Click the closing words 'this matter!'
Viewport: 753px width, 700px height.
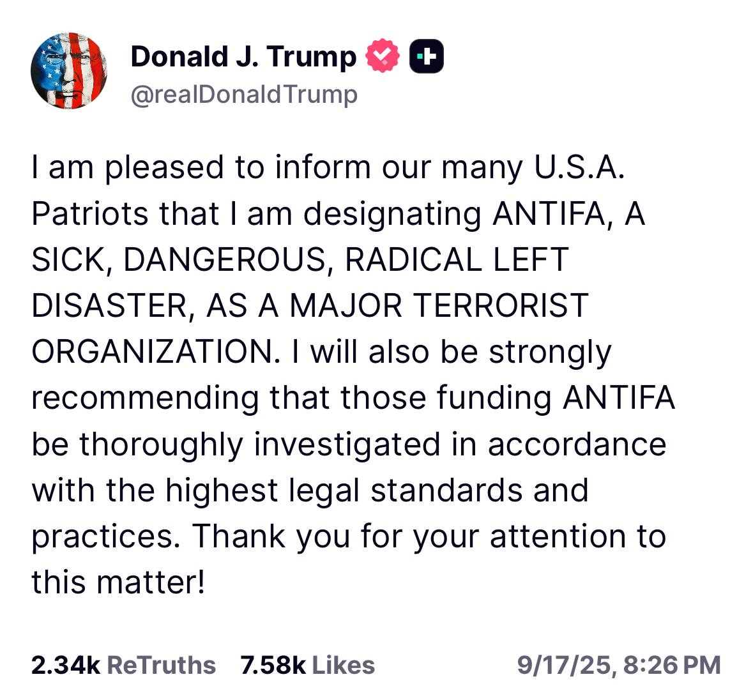click(119, 582)
